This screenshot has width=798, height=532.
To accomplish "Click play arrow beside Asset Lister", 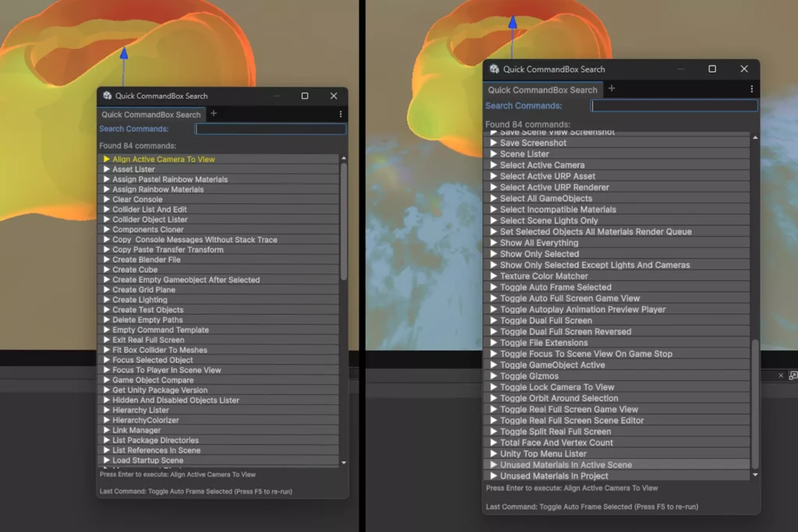I will pos(106,169).
